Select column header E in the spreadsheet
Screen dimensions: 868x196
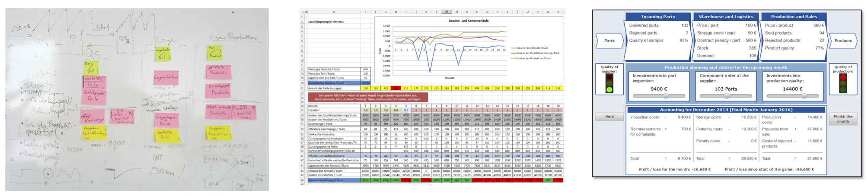365,12
